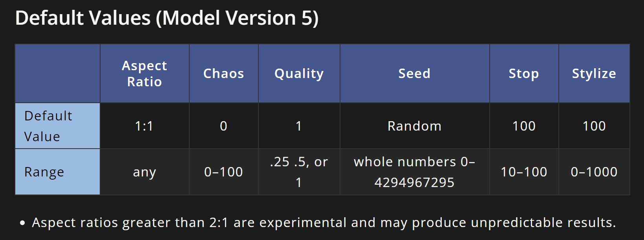Click the 1:1 default aspect ratio cell
The width and height of the screenshot is (644, 240).
(x=145, y=126)
